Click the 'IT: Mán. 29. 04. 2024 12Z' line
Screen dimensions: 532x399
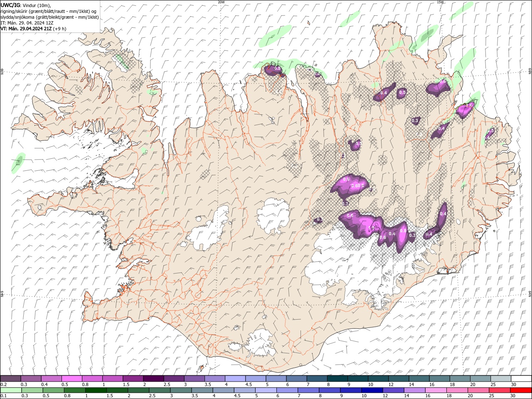point(27,23)
